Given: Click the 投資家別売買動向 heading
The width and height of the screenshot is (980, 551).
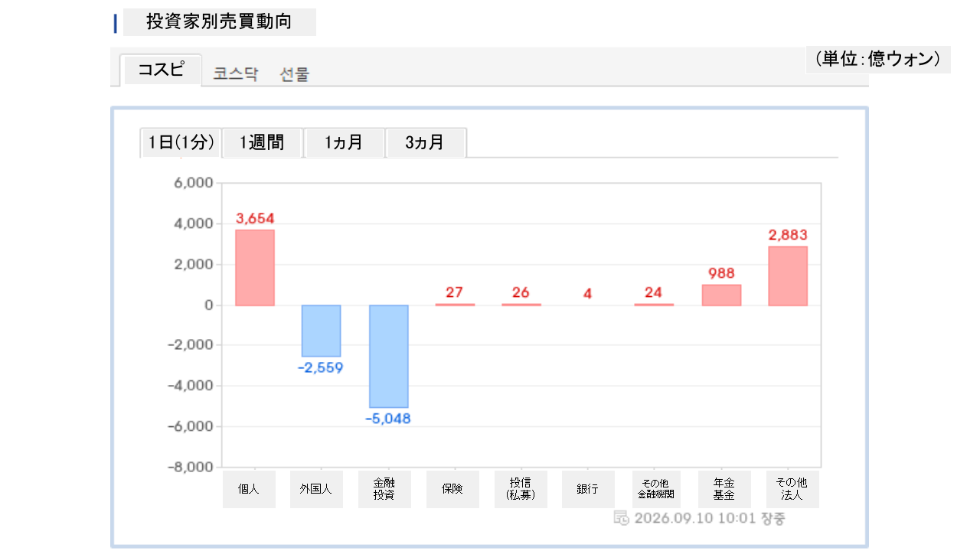Looking at the screenshot, I should (219, 22).
